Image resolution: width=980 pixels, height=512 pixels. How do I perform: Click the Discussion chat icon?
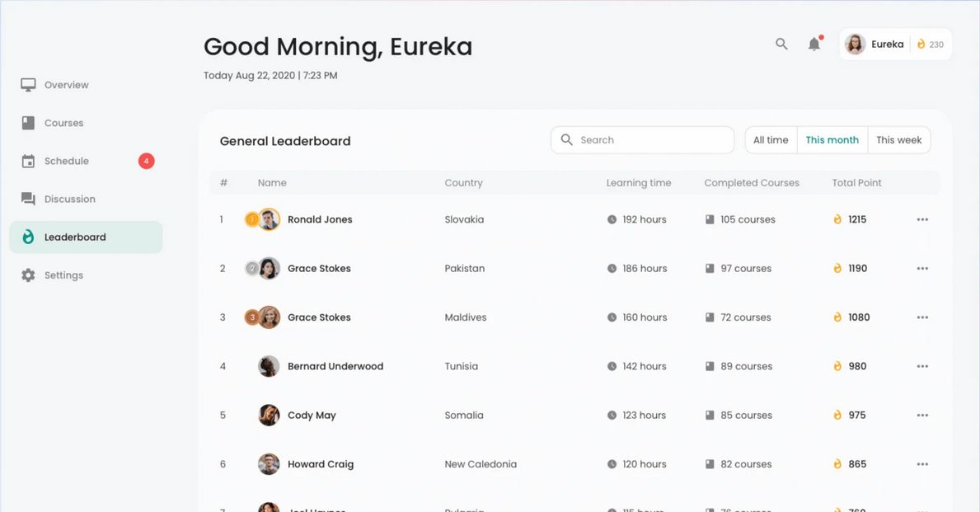pos(29,200)
